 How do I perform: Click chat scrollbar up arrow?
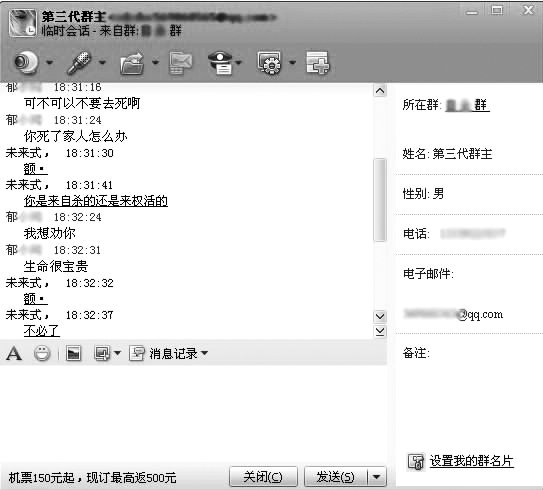click(x=380, y=91)
